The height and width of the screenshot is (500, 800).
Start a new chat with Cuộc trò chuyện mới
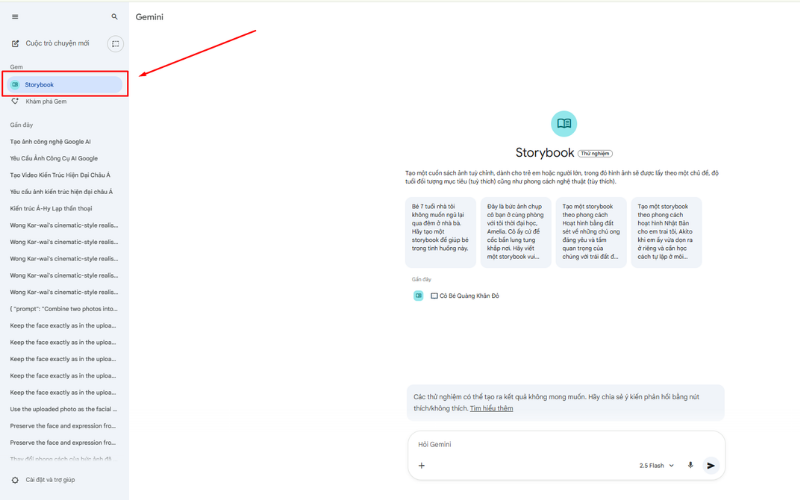(x=50, y=44)
